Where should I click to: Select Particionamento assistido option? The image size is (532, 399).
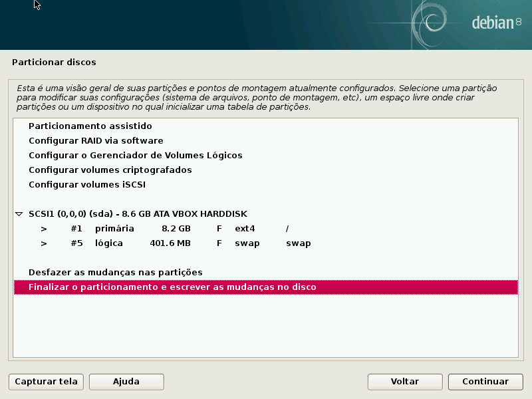coord(90,126)
